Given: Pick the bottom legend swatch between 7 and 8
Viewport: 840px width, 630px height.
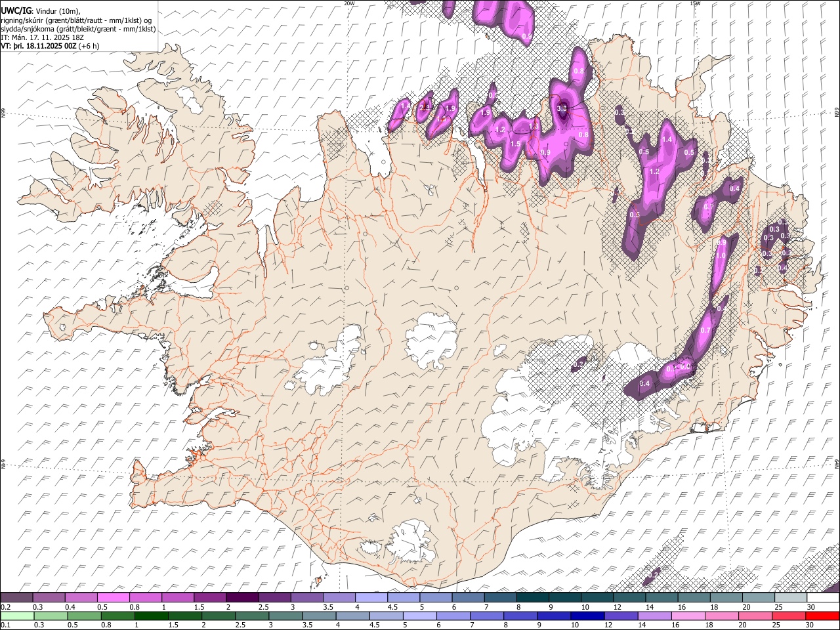Looking at the screenshot, I should 486,616.
